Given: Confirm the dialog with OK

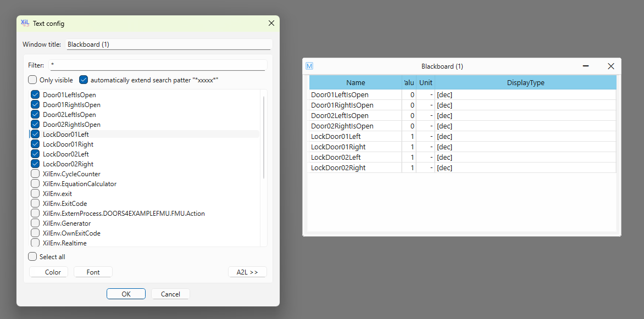Looking at the screenshot, I should pyautogui.click(x=126, y=294).
